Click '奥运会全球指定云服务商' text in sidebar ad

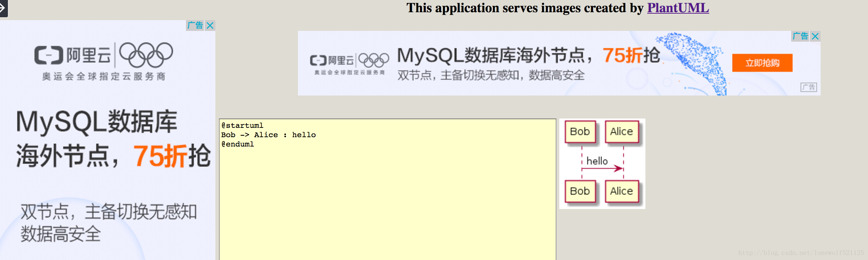click(103, 76)
